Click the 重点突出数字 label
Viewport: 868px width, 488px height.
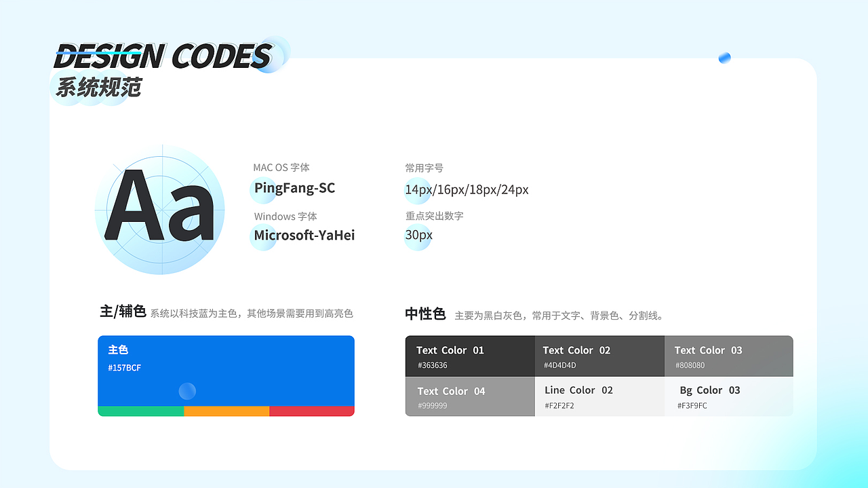(x=435, y=216)
